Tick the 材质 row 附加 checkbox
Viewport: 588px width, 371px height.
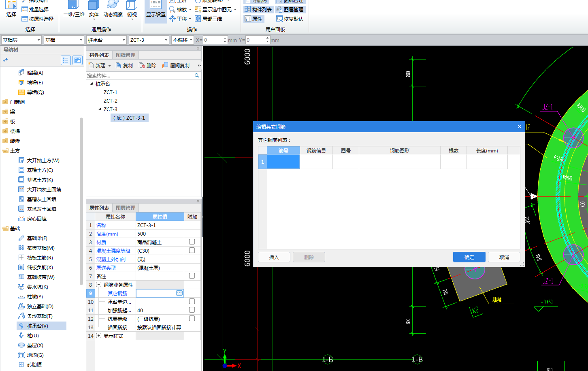point(192,242)
